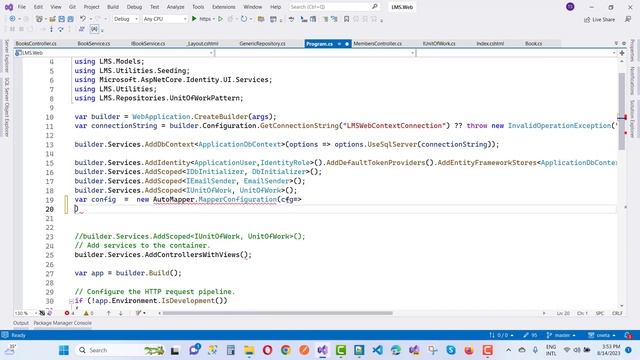Open the LMS.Web project navigation dropdown
Screen dimensions: 640x360
[114, 53]
